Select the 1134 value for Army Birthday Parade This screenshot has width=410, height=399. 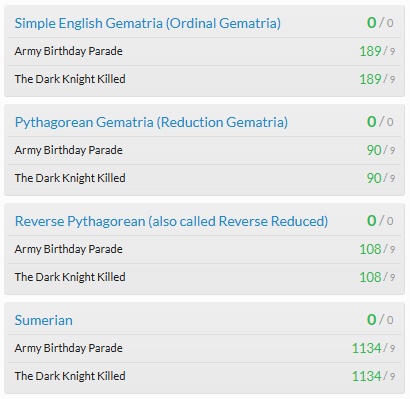pos(367,348)
